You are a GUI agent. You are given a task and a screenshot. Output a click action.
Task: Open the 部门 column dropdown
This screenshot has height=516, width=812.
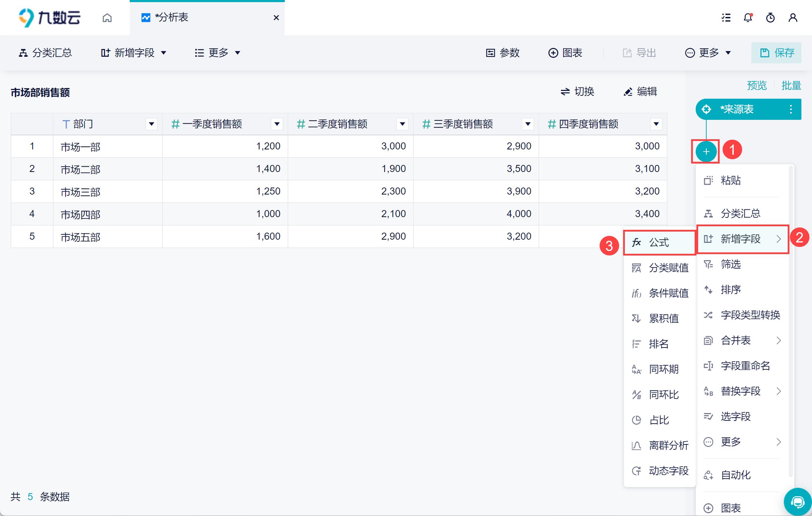pyautogui.click(x=152, y=124)
